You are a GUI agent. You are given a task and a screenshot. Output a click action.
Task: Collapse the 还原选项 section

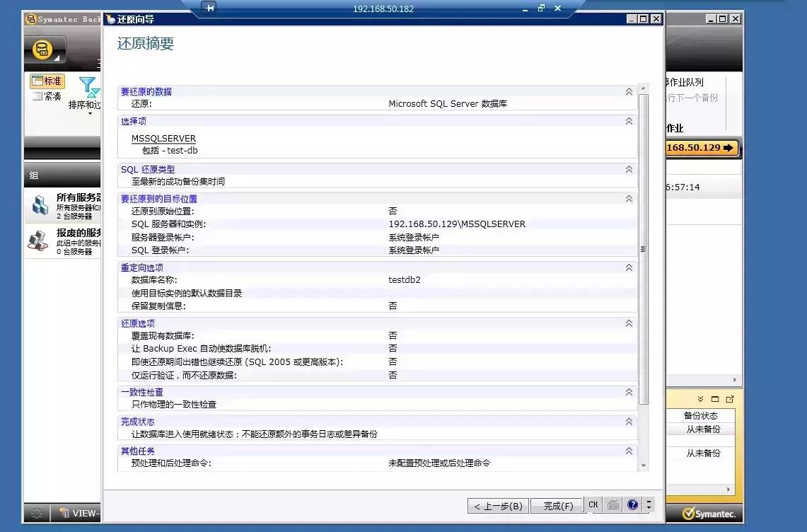[x=629, y=323]
